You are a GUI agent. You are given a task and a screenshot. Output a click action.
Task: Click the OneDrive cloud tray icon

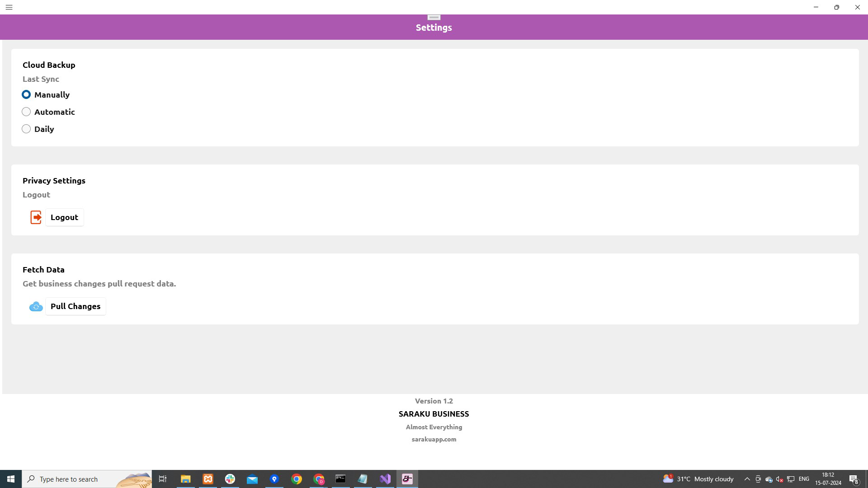(x=769, y=479)
